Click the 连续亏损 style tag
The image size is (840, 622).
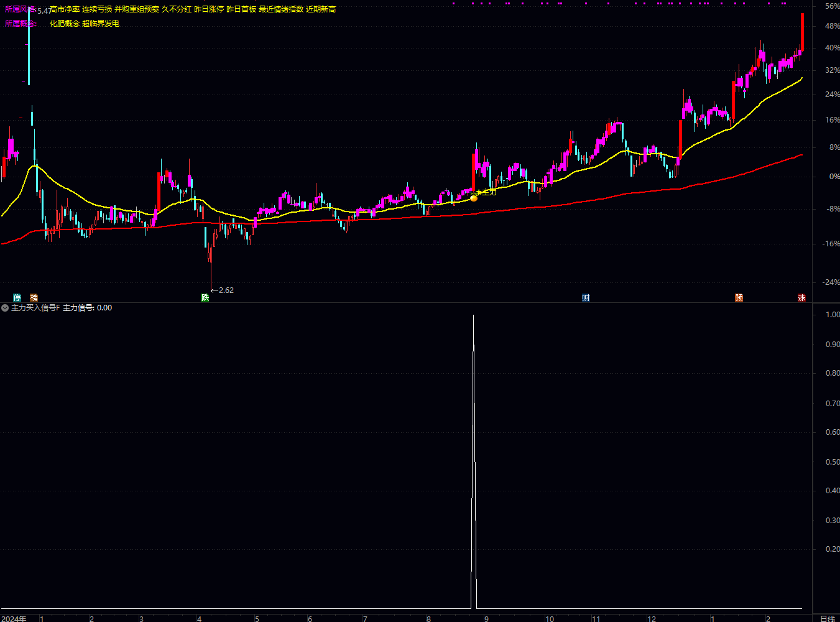pos(97,9)
